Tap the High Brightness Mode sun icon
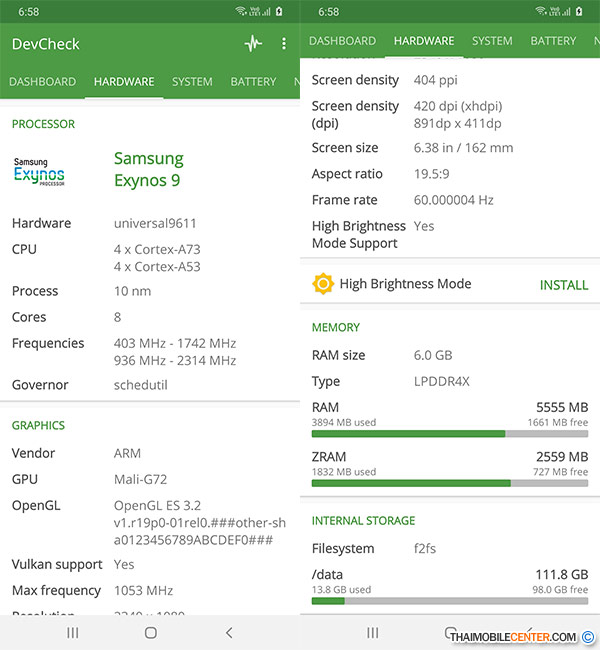Screen dimensions: 600x650 click(323, 284)
